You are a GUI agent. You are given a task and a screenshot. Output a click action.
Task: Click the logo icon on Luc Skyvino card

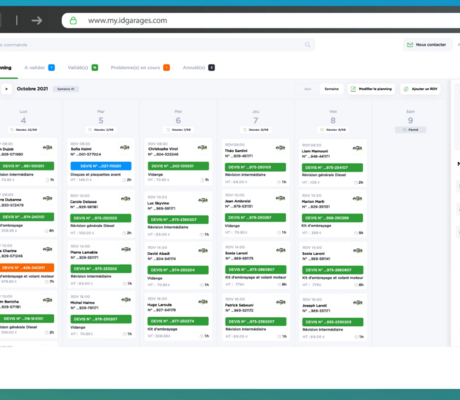coord(203,200)
